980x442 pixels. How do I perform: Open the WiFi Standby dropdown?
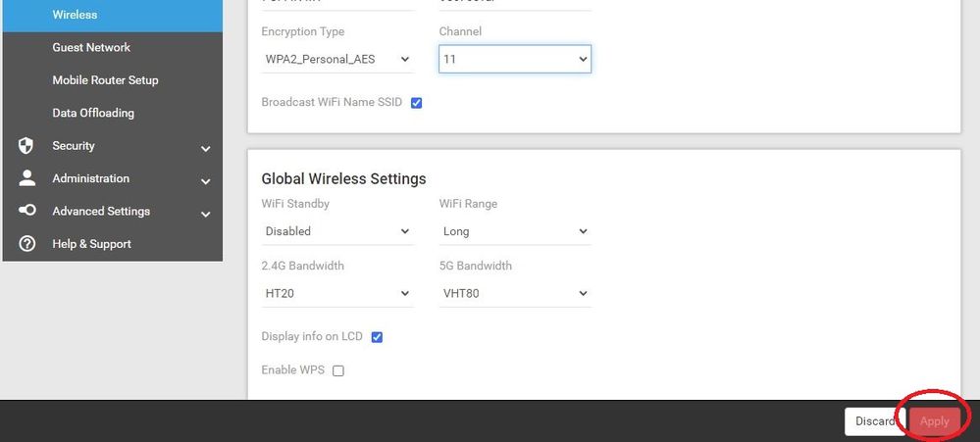[336, 231]
